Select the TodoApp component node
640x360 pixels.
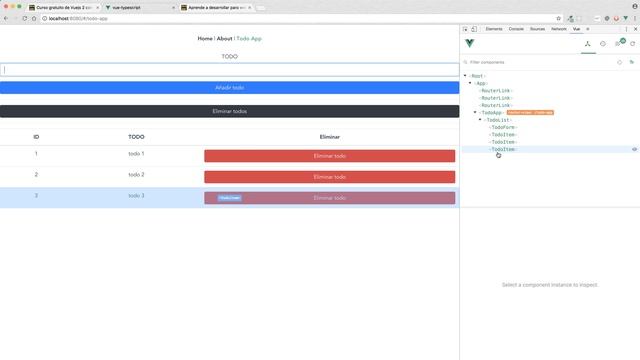(x=491, y=113)
